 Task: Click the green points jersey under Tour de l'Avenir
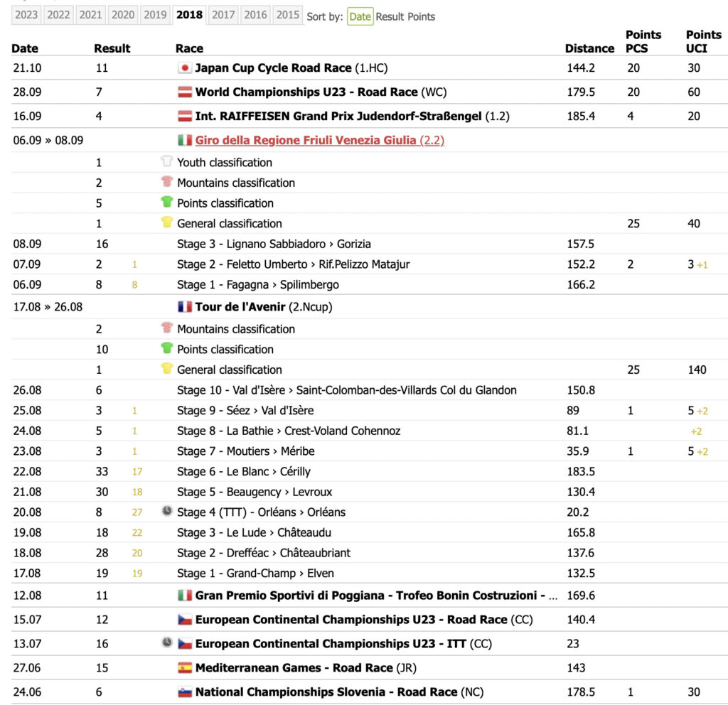pos(166,348)
